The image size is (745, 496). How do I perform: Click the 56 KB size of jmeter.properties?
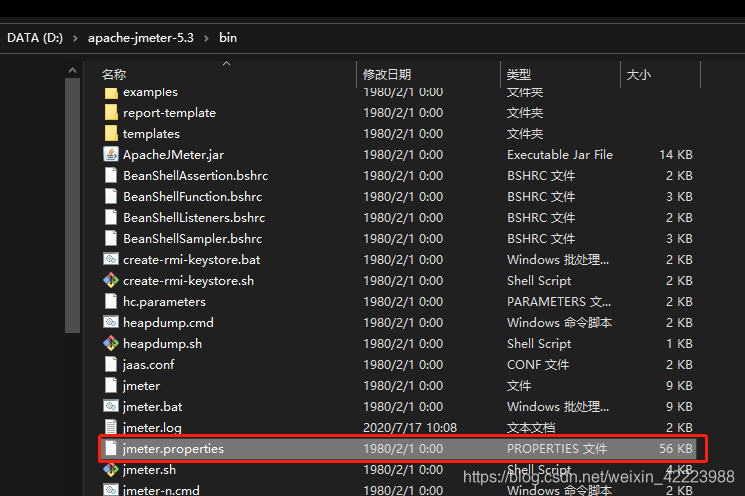coord(676,448)
